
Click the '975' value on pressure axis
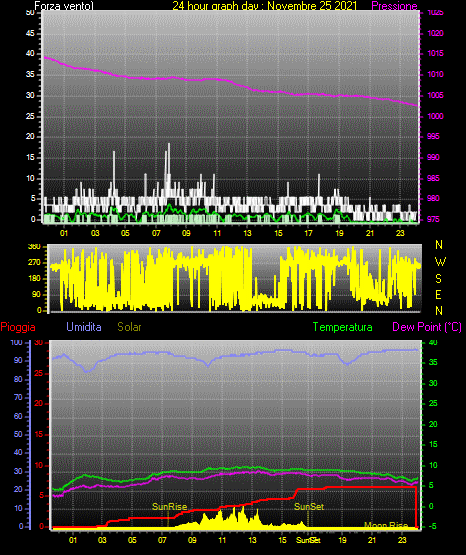point(433,219)
